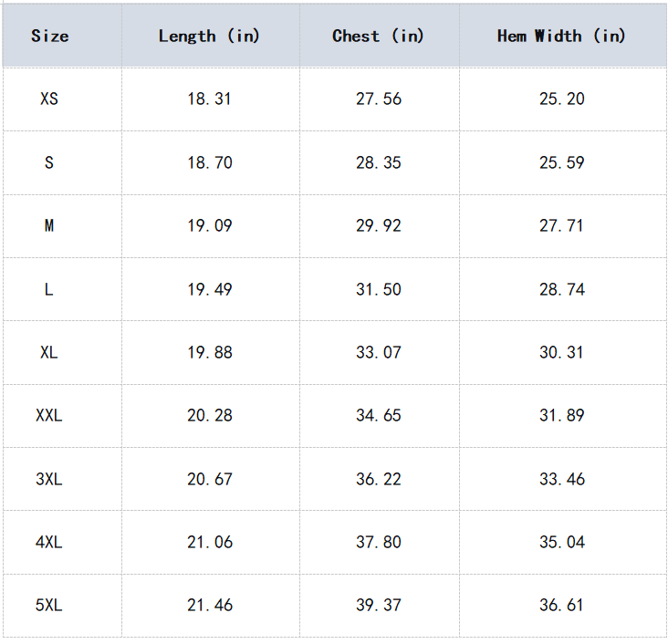Click the 35.04 hem width cell
The width and height of the screenshot is (668, 644).
[x=562, y=542]
